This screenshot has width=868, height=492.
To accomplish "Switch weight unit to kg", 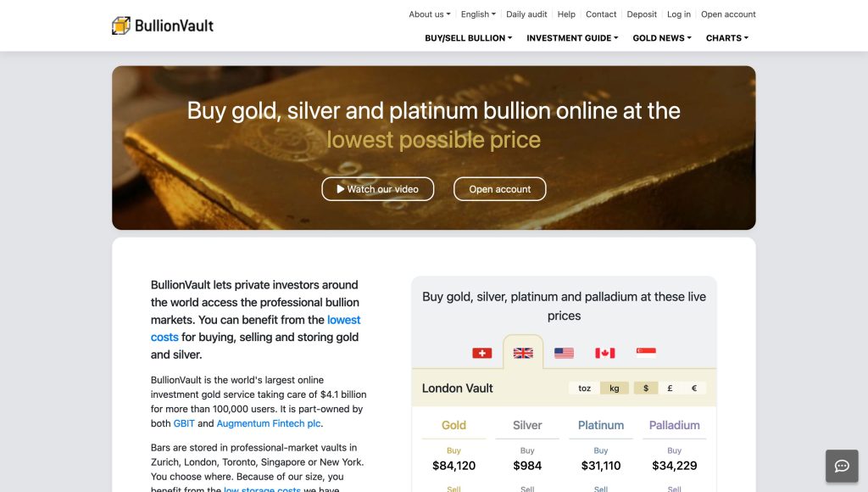I will pos(615,389).
